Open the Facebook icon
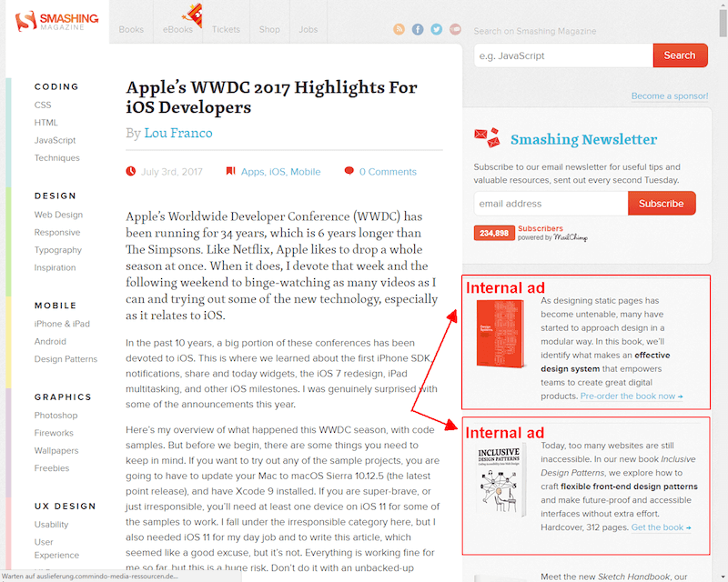This screenshot has height=582, width=728. coord(418,29)
